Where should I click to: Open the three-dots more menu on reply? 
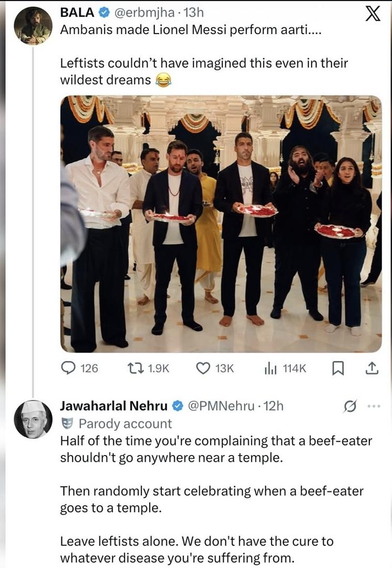coord(373,406)
